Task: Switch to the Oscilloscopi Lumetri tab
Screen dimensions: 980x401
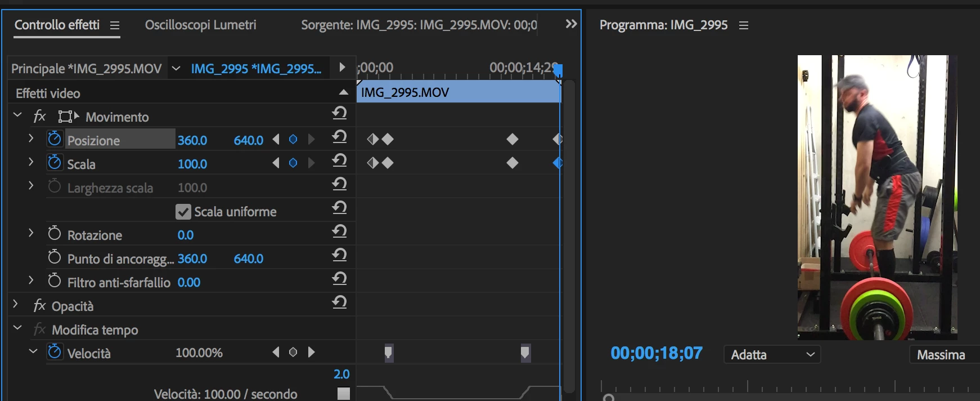Action: point(201,25)
